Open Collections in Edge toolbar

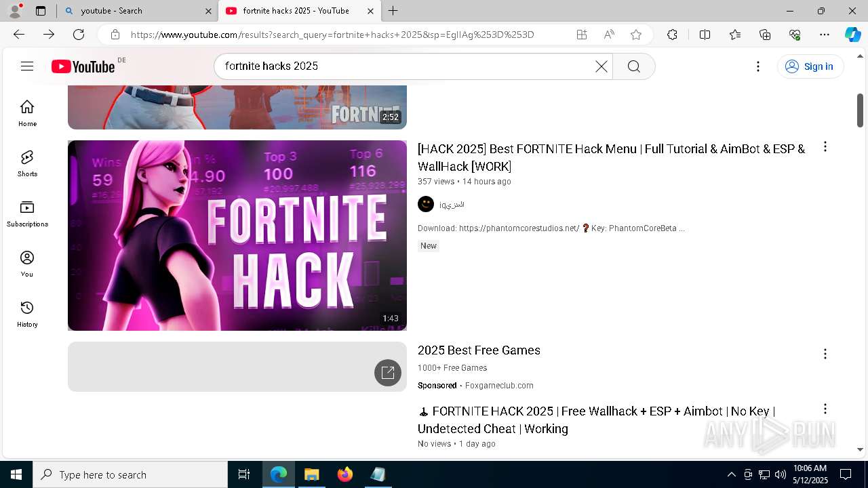tap(765, 35)
